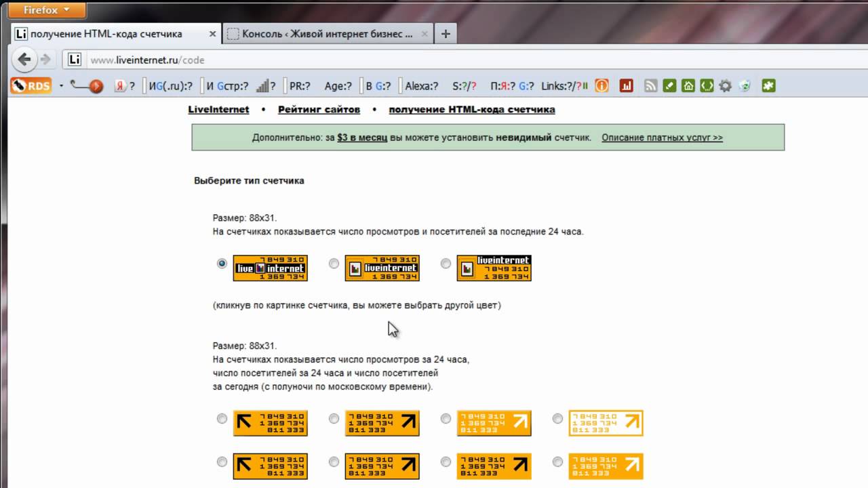Click Links:?/? indicator in RDS bar

click(x=561, y=86)
